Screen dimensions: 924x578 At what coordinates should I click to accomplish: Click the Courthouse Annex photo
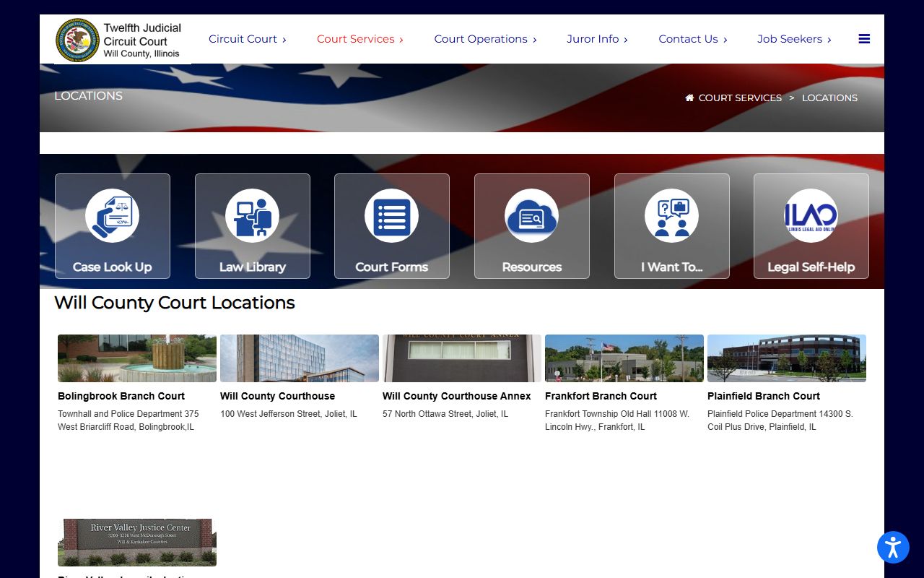pos(462,358)
